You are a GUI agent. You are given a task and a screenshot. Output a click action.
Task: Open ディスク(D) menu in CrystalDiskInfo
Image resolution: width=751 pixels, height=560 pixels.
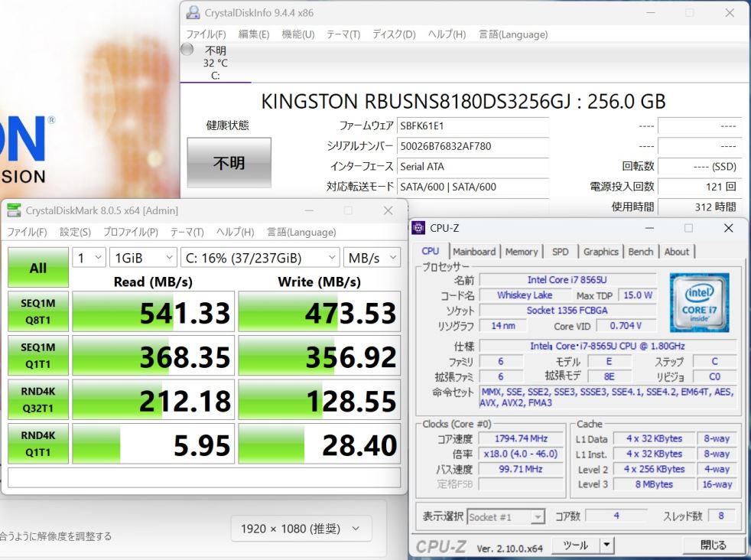click(x=394, y=34)
